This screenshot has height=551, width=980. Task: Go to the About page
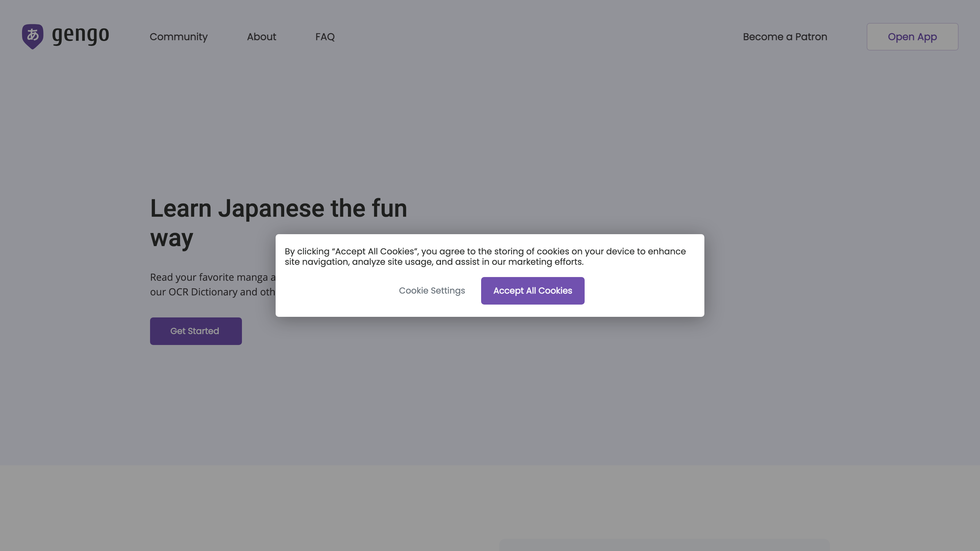tap(261, 37)
